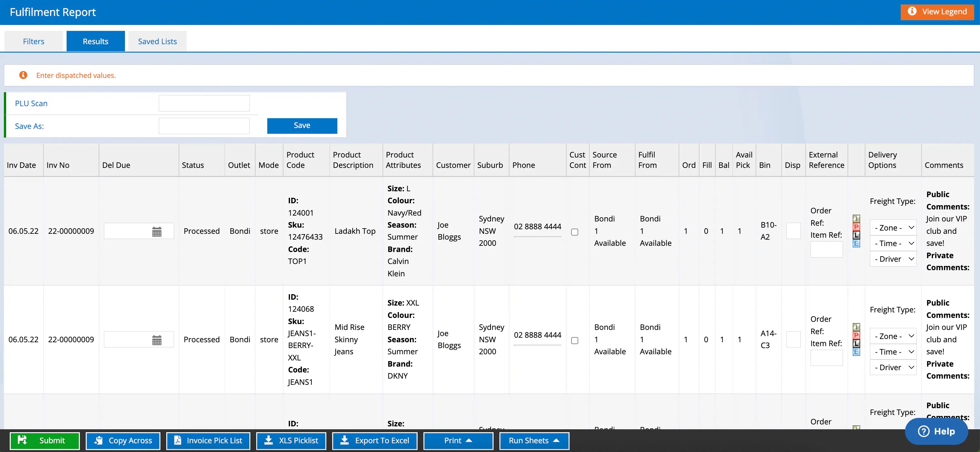Screen dimensions: 980x452
Task: Tick Cust Cont checkbox for Ladakh Top
Action: (574, 232)
